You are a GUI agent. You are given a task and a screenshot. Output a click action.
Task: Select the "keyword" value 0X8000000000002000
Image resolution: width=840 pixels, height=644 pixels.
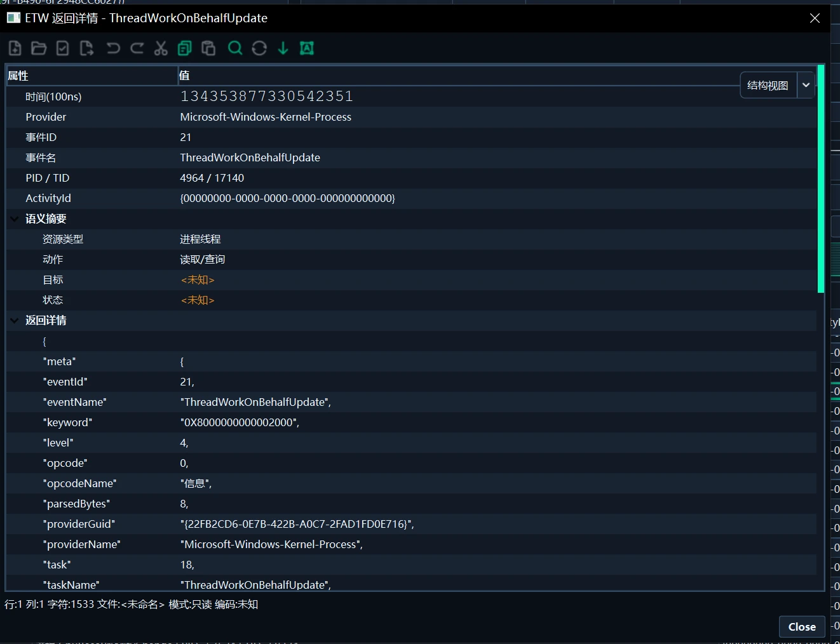click(x=240, y=422)
